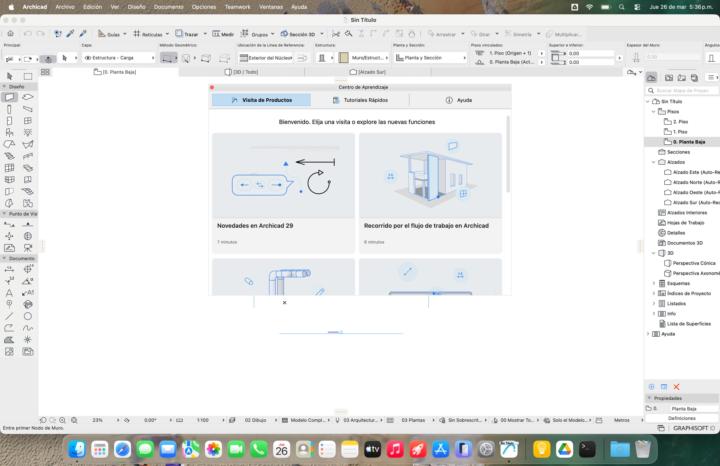Viewport: 720px width, 466px height.
Task: Select Lista de Superficies in Navigator
Action: (688, 324)
